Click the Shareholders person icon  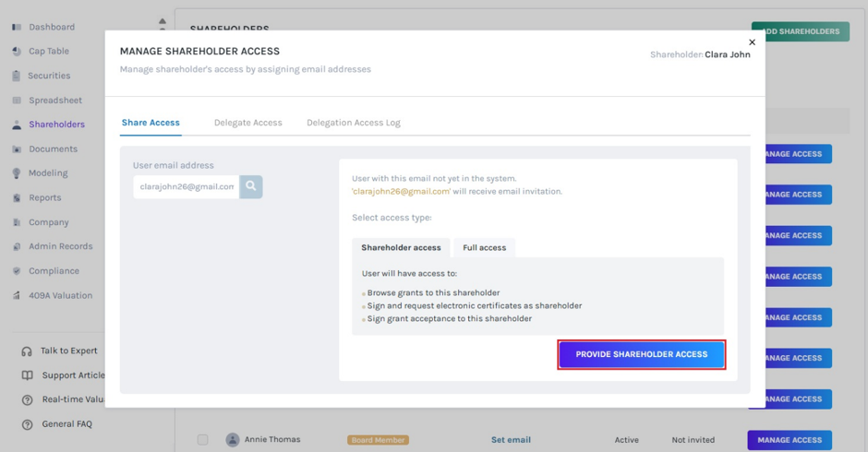(x=17, y=125)
